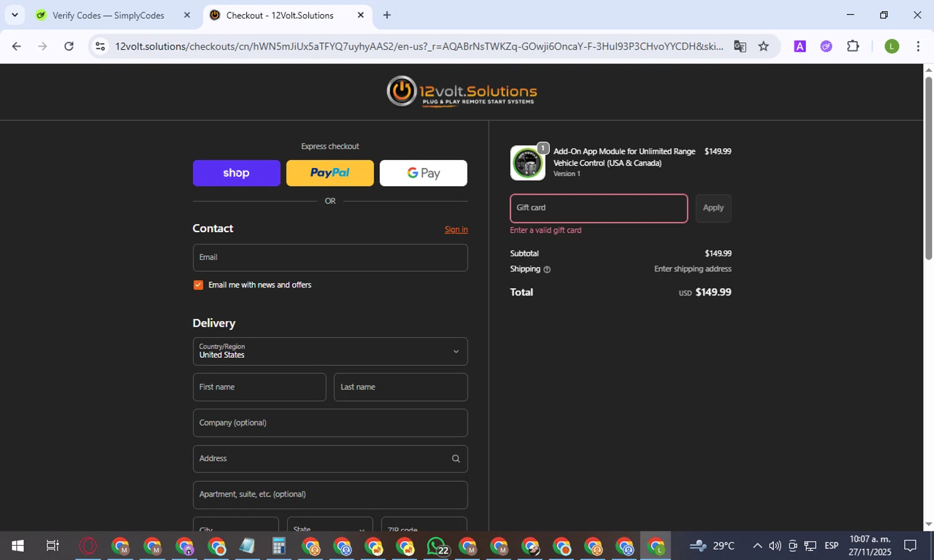Open the Country/Region dropdown

click(x=330, y=352)
